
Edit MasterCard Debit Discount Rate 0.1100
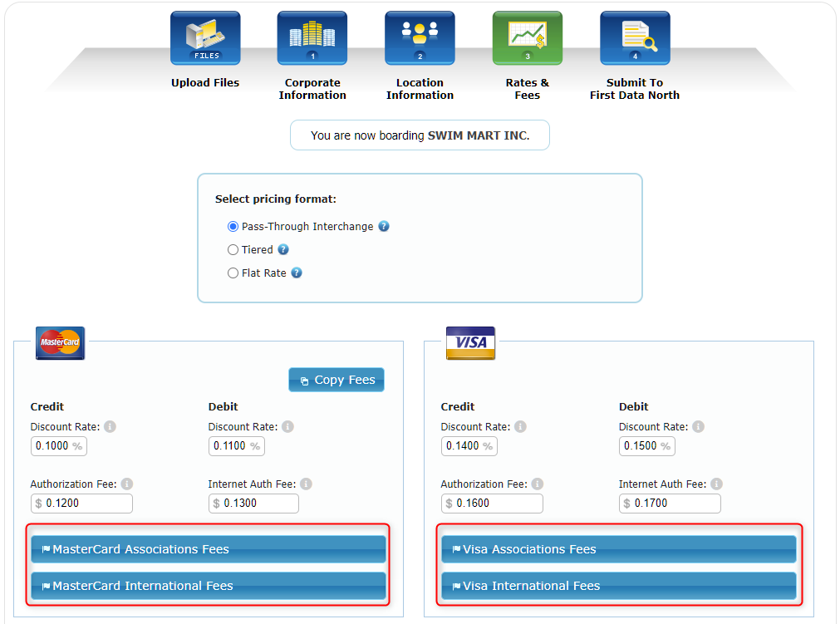coord(237,446)
